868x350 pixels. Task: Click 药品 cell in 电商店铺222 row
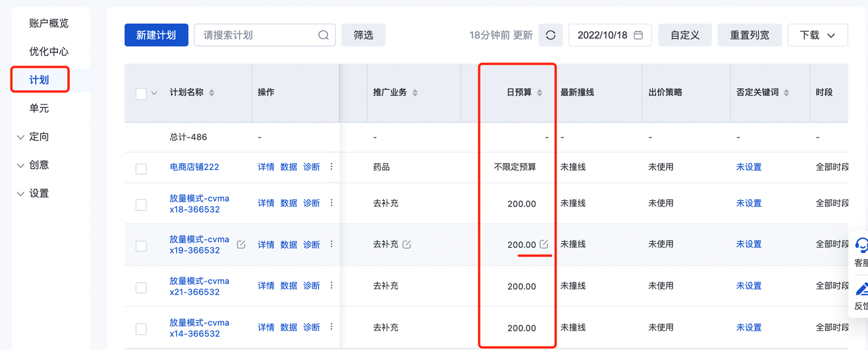382,167
